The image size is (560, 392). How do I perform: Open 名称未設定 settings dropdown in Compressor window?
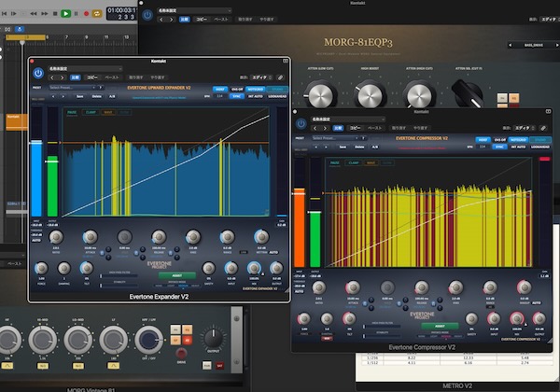tap(348, 119)
